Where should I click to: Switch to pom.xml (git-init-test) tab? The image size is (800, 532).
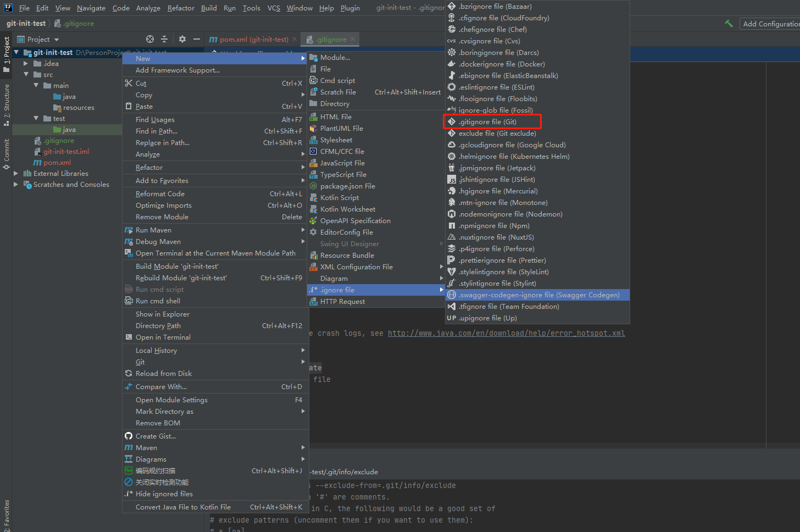(x=254, y=40)
